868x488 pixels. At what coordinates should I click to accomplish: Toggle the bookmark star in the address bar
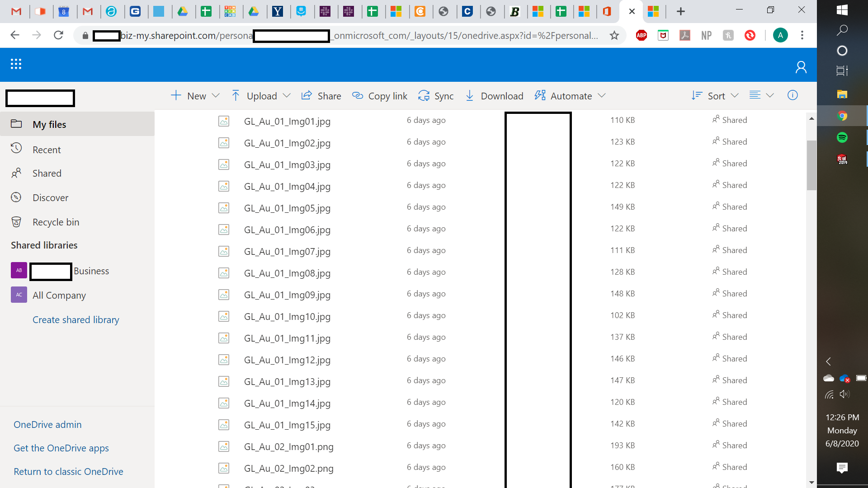click(614, 35)
